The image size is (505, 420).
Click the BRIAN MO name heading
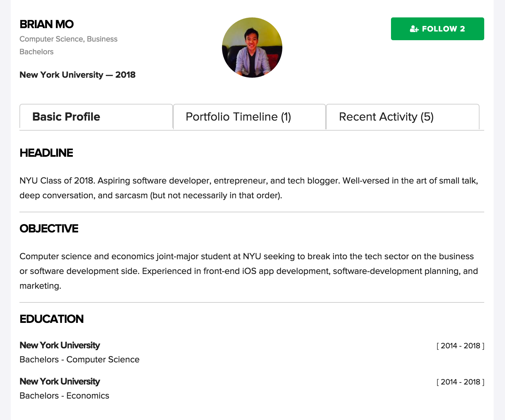(47, 24)
